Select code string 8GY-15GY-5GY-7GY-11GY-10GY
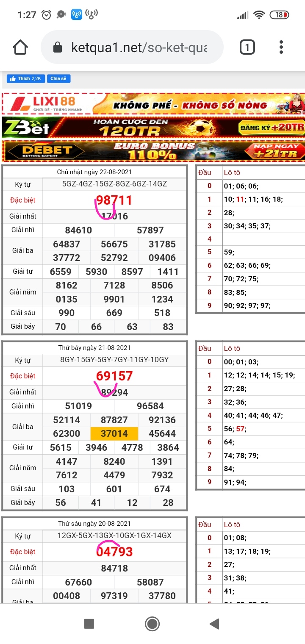Screen dimensions: 305x644 (114, 360)
